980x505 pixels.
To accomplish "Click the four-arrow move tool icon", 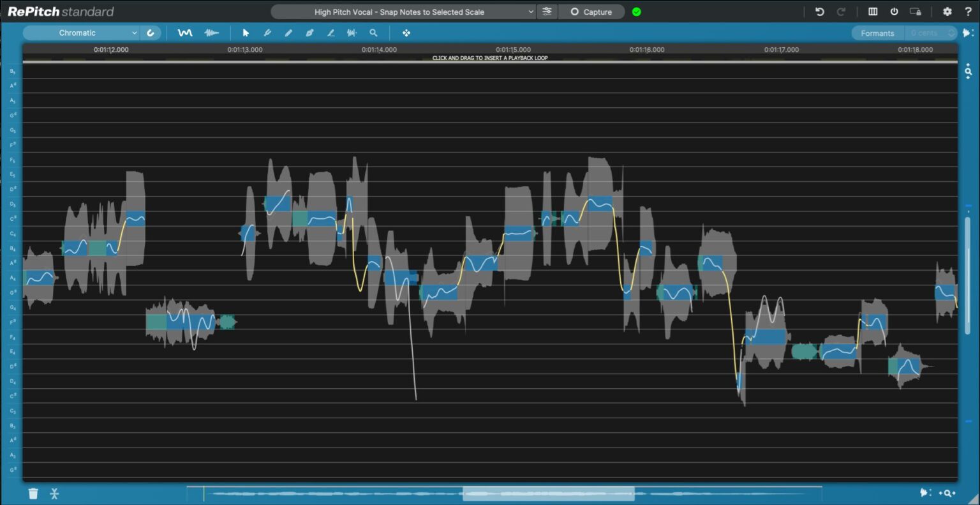I will point(406,33).
